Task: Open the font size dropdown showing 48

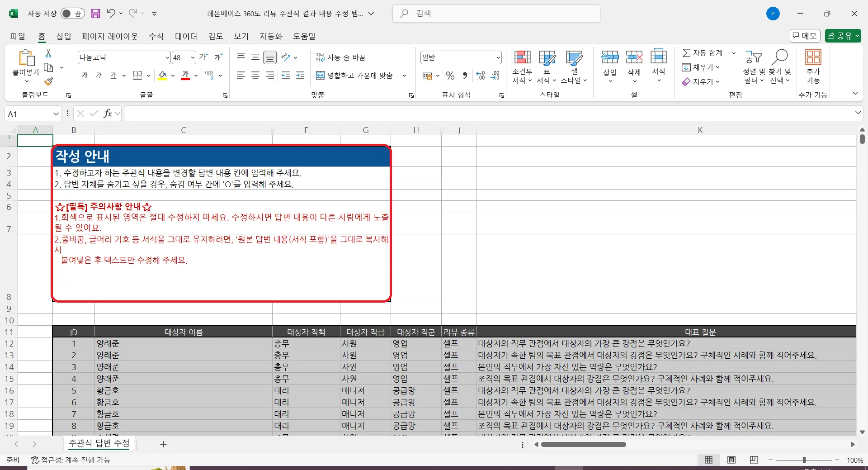Action: tap(192, 57)
